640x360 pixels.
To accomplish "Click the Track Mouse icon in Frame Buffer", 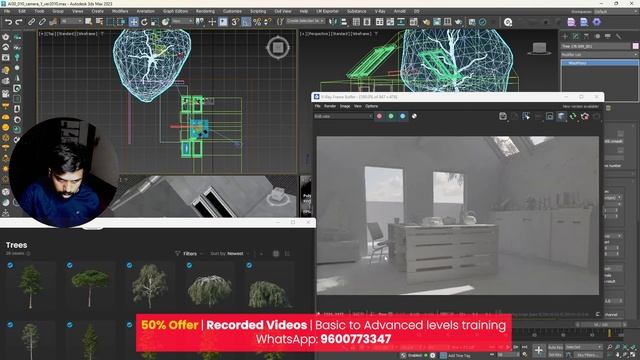I will [526, 116].
